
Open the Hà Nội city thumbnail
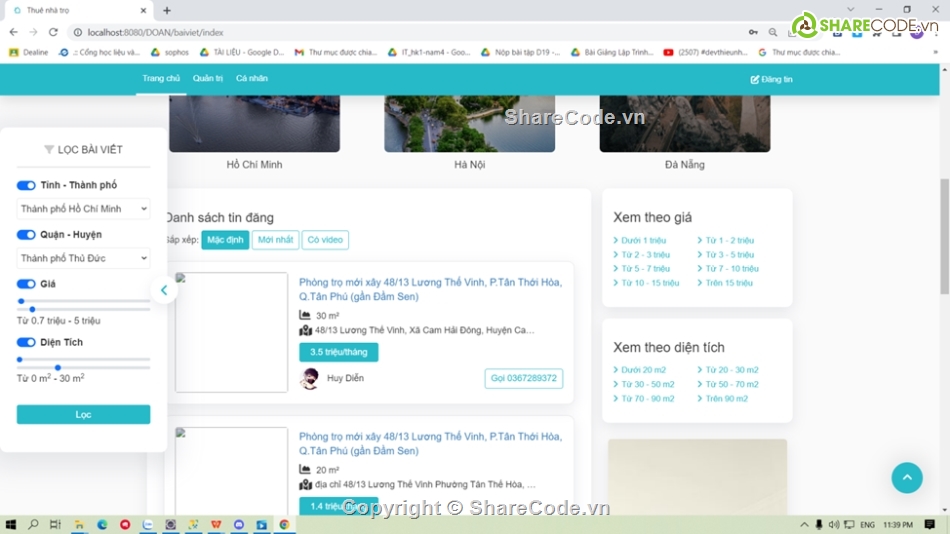(x=470, y=124)
